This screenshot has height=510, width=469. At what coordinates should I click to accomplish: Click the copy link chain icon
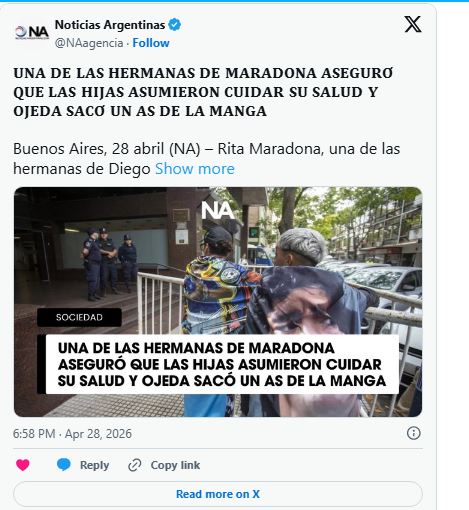[135, 465]
